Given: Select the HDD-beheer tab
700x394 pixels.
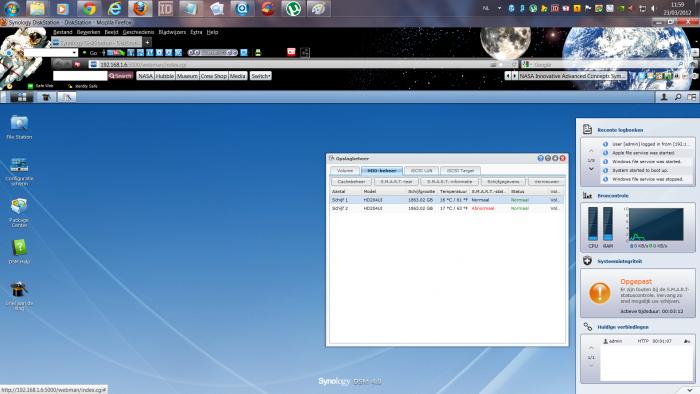Looking at the screenshot, I should click(x=382, y=170).
